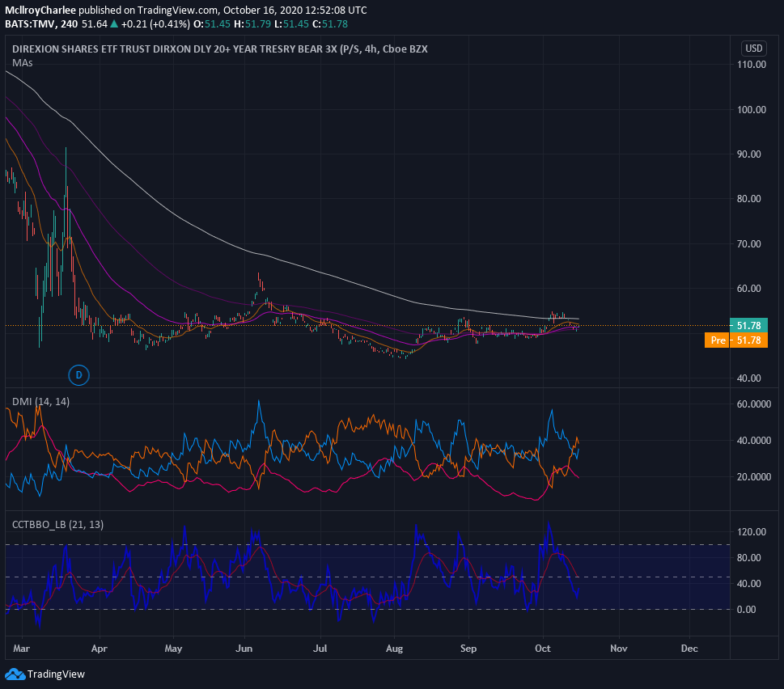
Task: Click the BATS:TMV, 240 symbol text
Action: pyautogui.click(x=41, y=24)
